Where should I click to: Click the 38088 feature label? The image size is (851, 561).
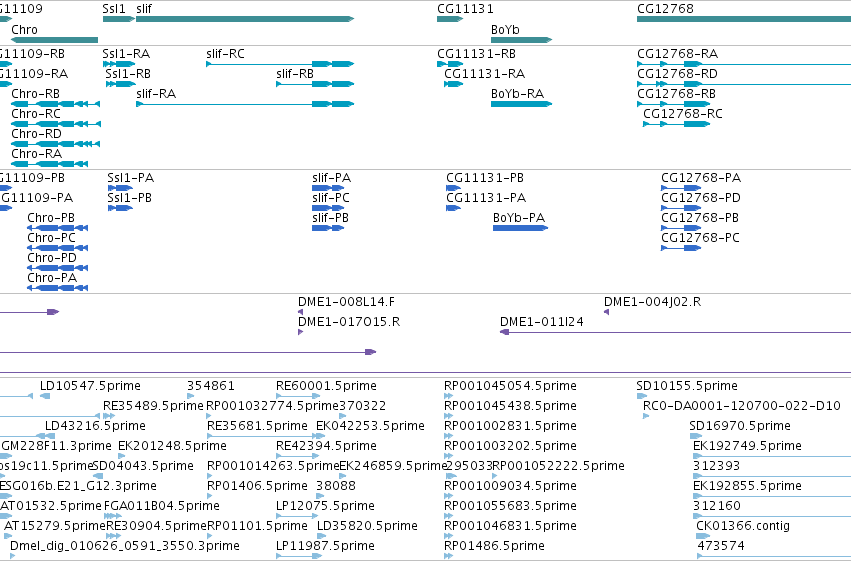[336, 487]
